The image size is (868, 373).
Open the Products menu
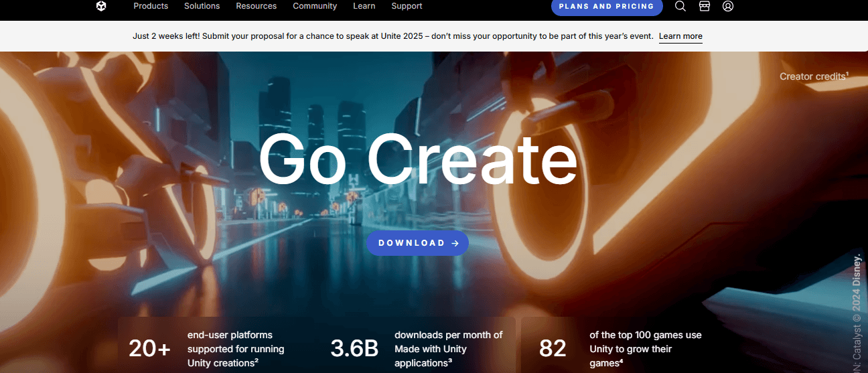[151, 6]
